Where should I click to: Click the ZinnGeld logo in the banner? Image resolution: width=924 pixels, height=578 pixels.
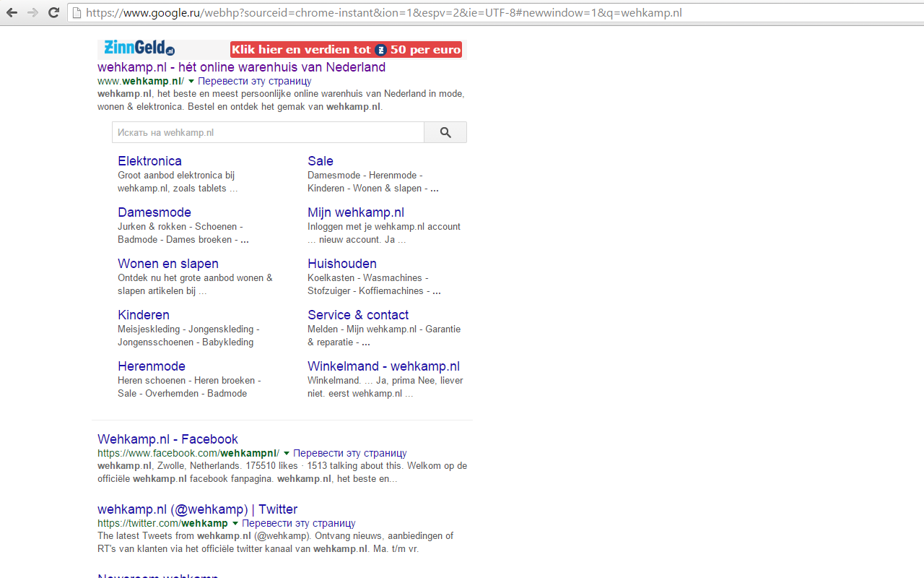[139, 49]
